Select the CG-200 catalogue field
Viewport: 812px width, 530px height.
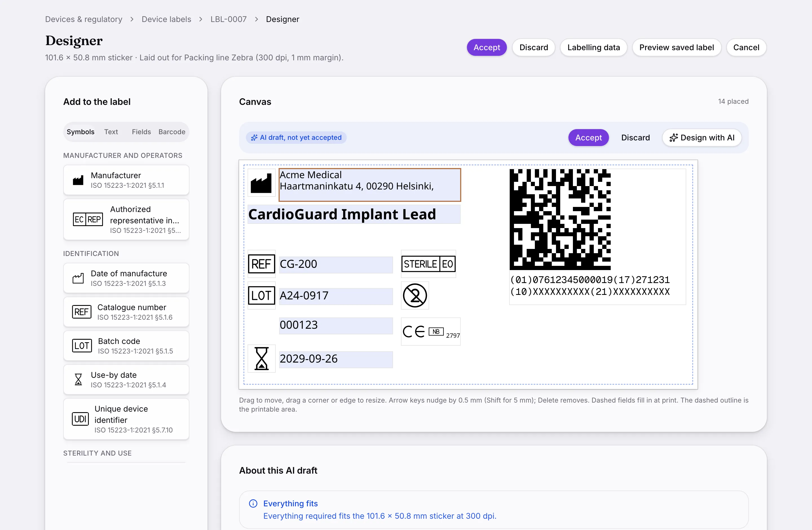pyautogui.click(x=336, y=264)
